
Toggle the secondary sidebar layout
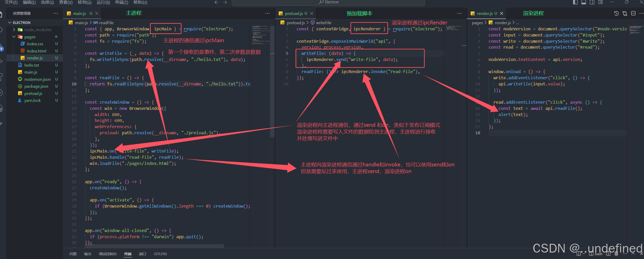coord(592,2)
